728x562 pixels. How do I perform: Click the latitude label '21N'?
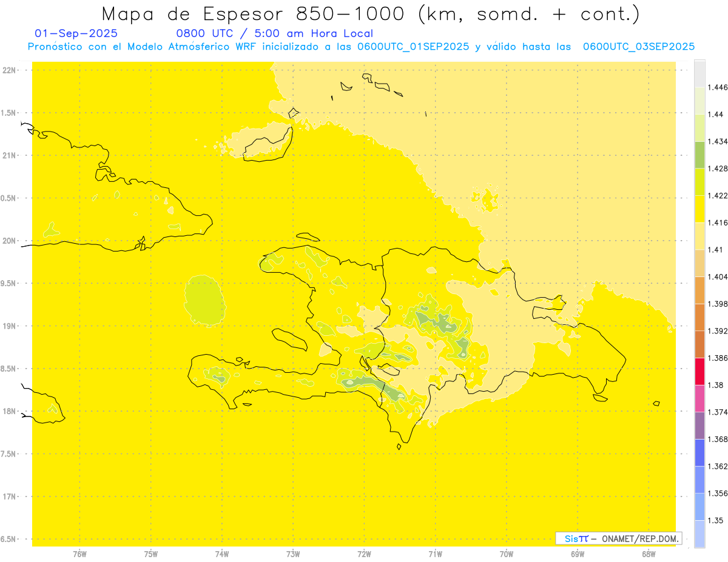10,155
